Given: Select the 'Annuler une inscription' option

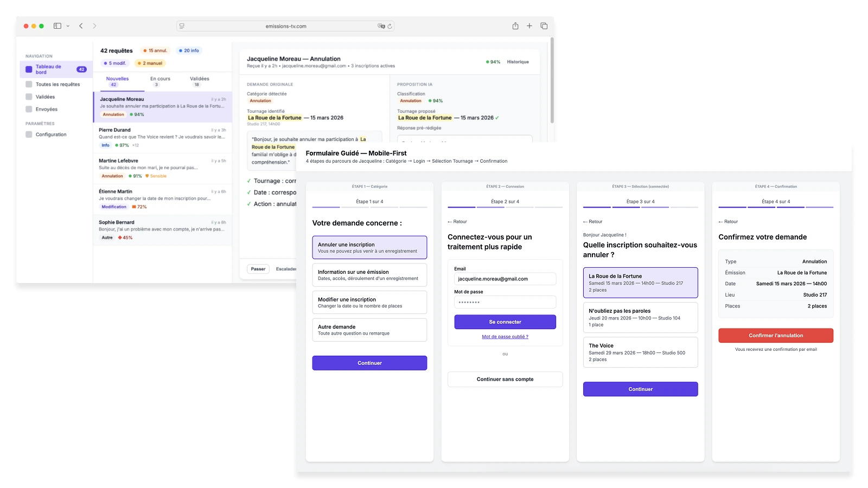Looking at the screenshot, I should (x=369, y=248).
